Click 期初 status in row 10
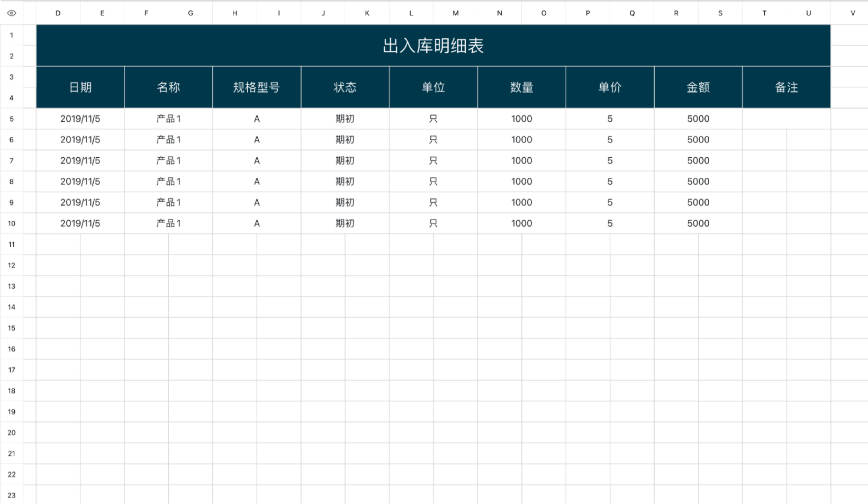This screenshot has height=504, width=868. (x=345, y=223)
